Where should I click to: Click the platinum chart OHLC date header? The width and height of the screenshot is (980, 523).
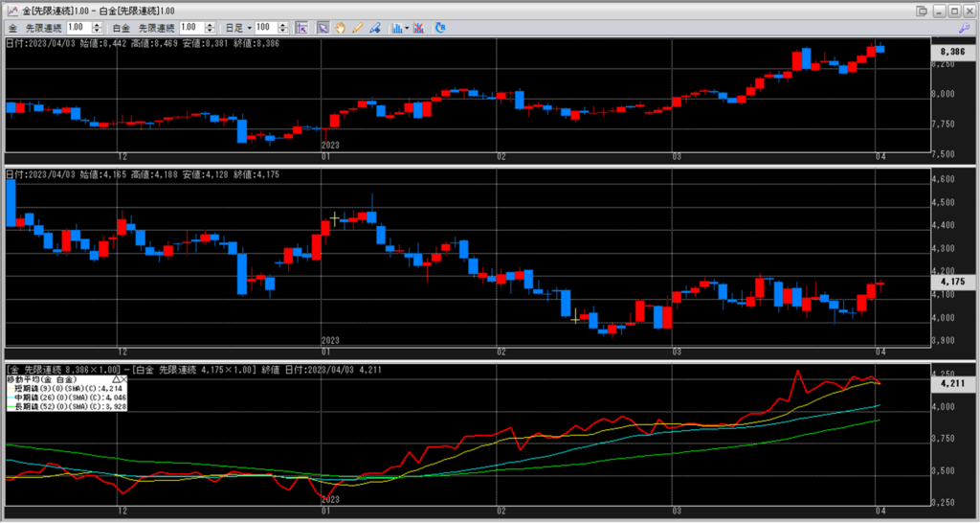tap(143, 174)
